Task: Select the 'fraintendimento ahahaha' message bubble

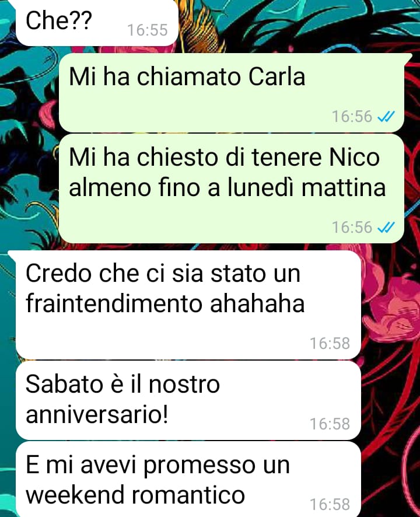Action: 188,305
